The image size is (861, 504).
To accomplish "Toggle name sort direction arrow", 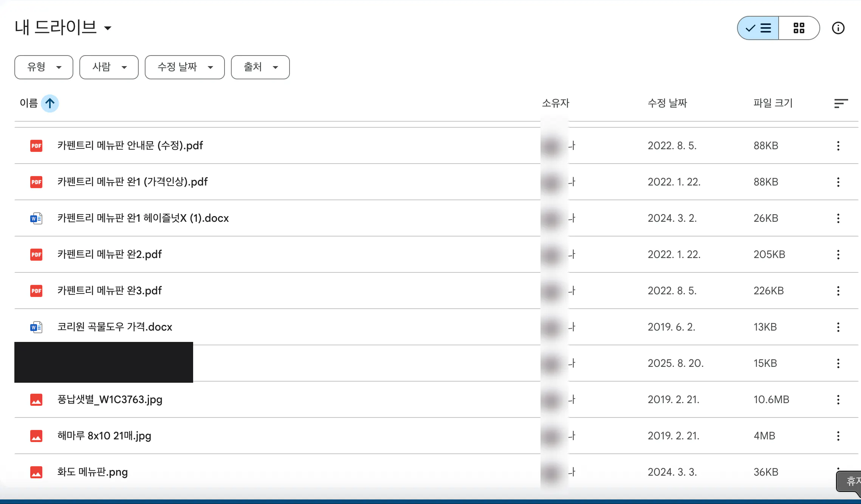I will [x=50, y=103].
